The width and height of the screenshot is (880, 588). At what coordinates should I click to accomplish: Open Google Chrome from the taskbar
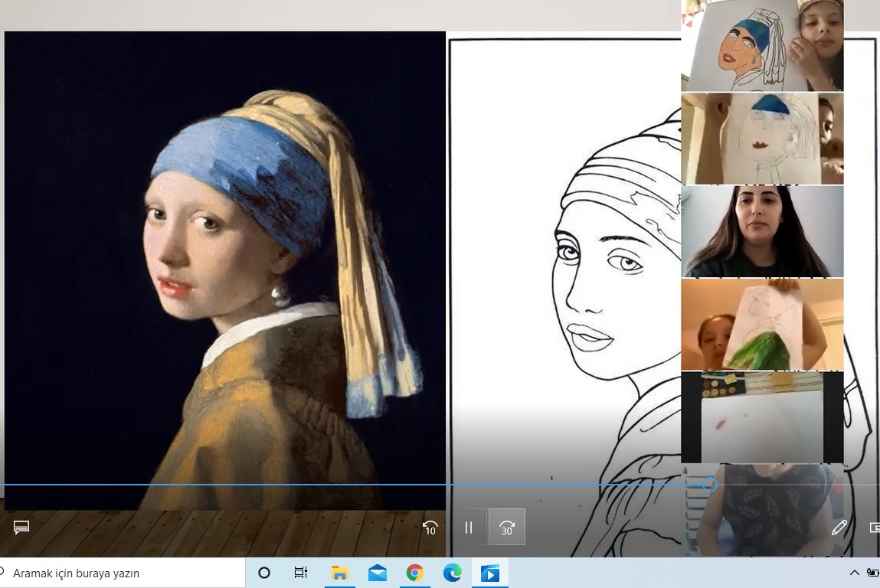point(415,573)
